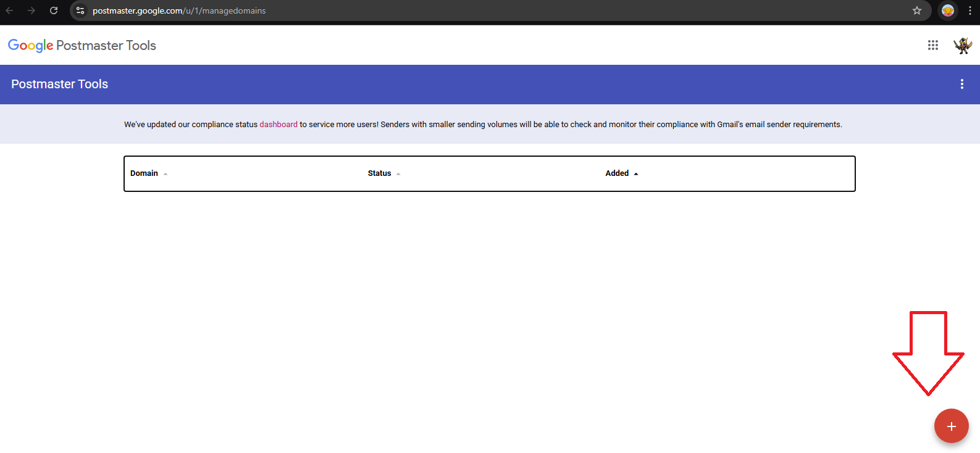View site information icon in address bar
Viewport: 980px width, 453px height.
80,10
